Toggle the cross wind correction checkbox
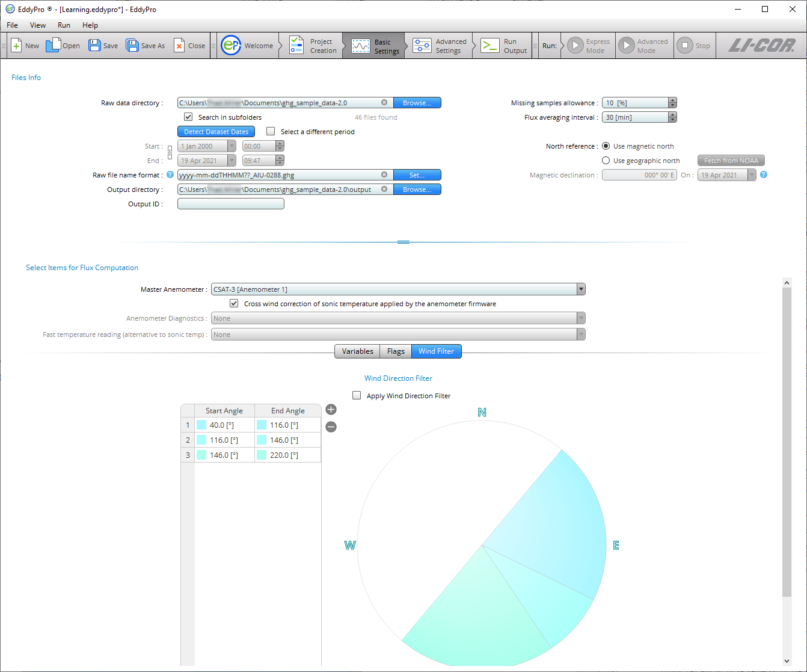The width and height of the screenshot is (807, 672). (234, 304)
